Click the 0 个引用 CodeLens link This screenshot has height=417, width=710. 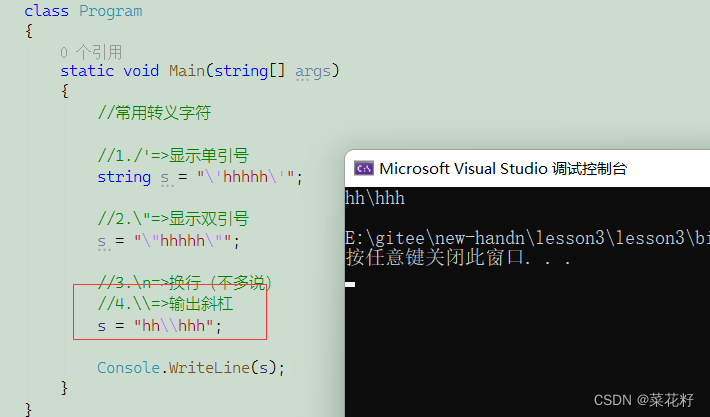(x=91, y=53)
